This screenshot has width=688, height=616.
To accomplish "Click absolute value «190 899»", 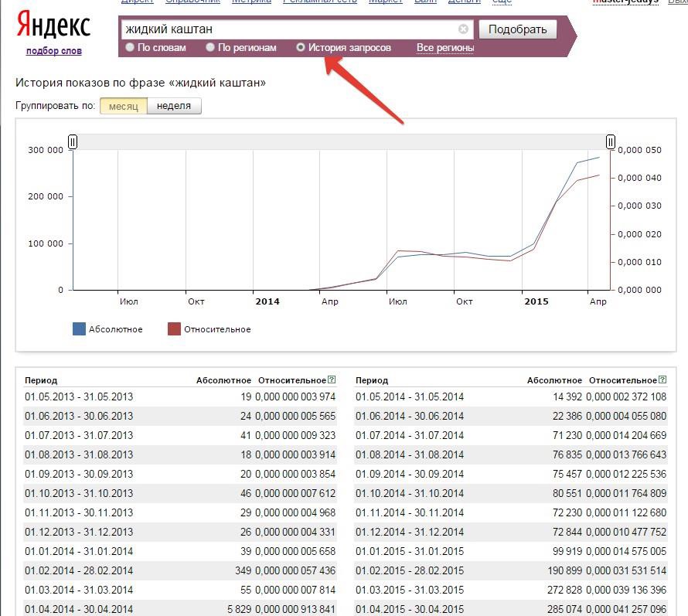I will coord(564,570).
